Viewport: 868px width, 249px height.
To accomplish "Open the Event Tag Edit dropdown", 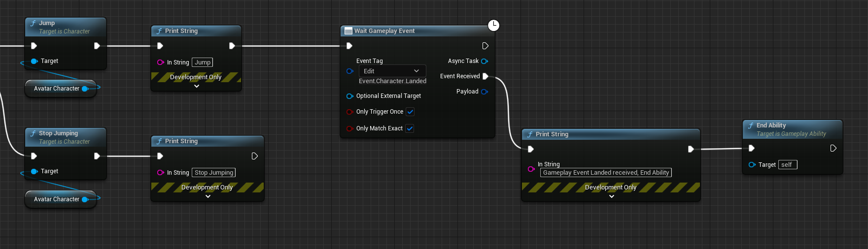I will click(x=392, y=71).
